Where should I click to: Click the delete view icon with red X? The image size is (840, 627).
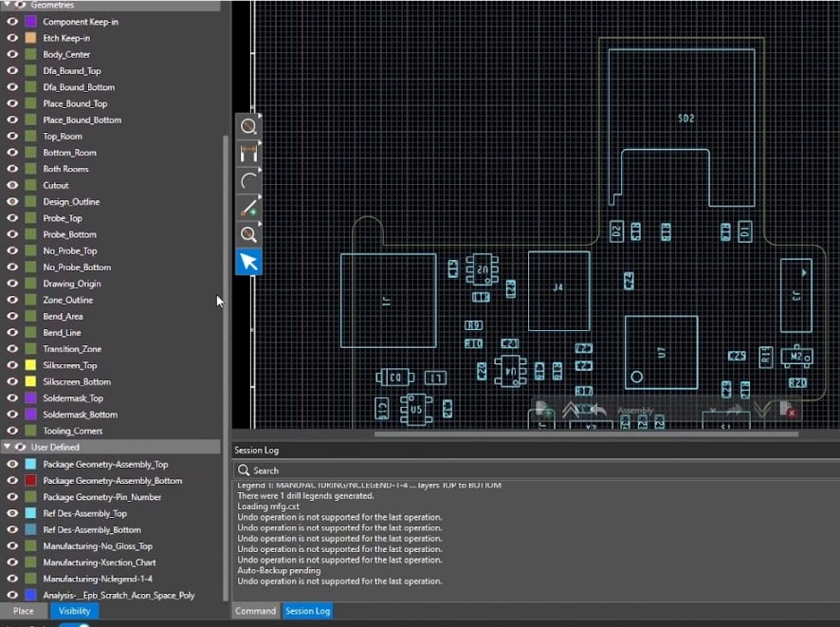(788, 410)
